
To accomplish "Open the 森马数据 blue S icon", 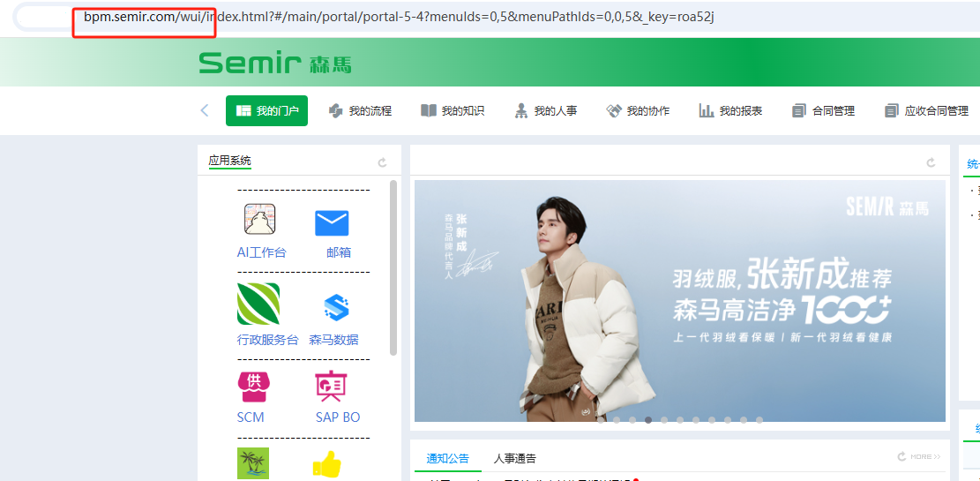I will (x=336, y=307).
